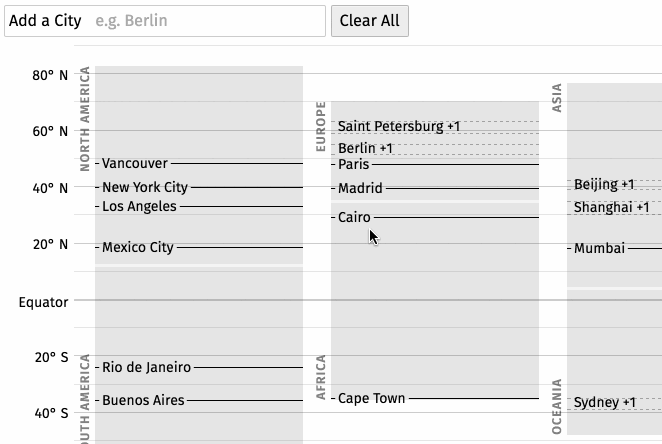Click the Oceania continent heading
662x444 pixels.
click(x=557, y=406)
